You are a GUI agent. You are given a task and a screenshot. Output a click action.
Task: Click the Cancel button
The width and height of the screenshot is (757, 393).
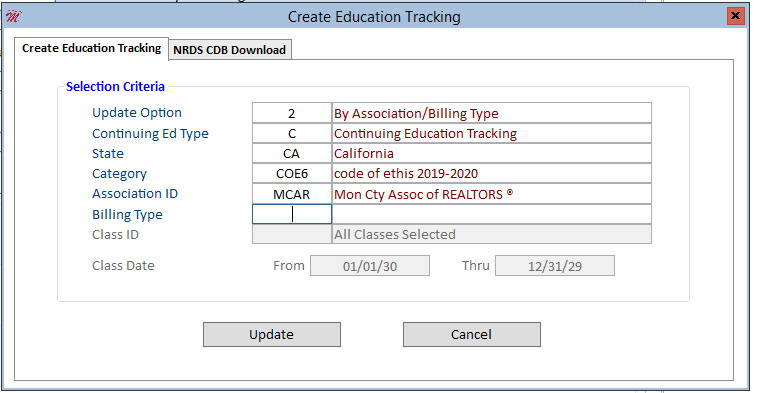coord(472,335)
